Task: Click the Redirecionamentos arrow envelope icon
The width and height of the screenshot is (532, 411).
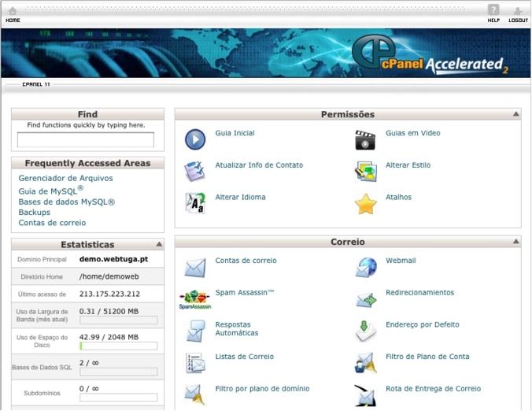Action: [x=367, y=300]
